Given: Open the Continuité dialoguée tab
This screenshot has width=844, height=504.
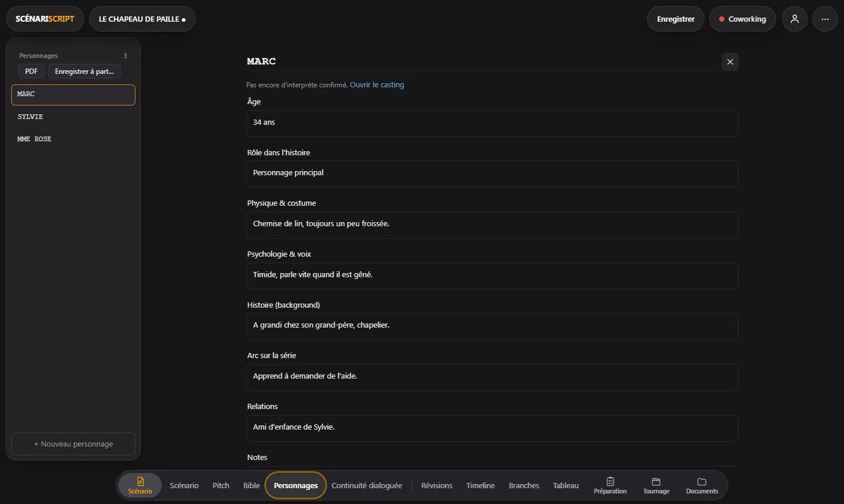Looking at the screenshot, I should [367, 485].
